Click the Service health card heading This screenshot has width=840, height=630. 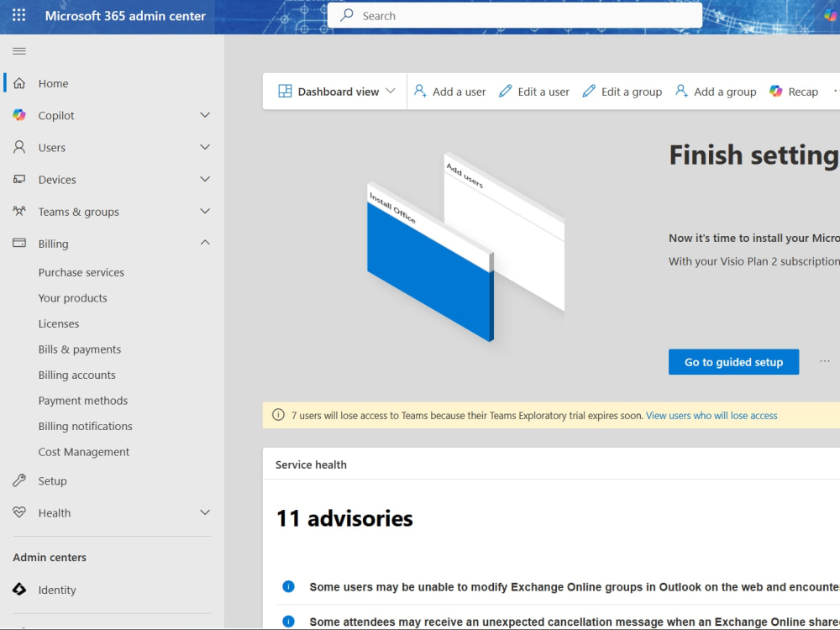(x=311, y=465)
